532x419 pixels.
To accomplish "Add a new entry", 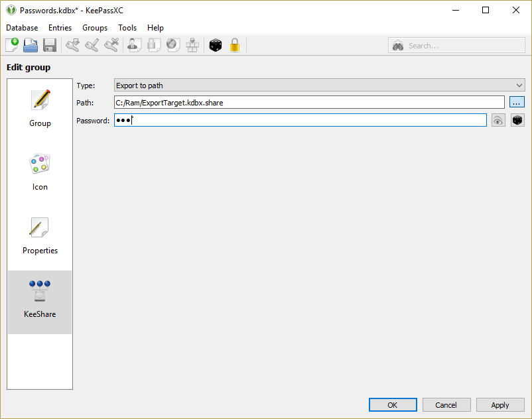I will pos(73,44).
